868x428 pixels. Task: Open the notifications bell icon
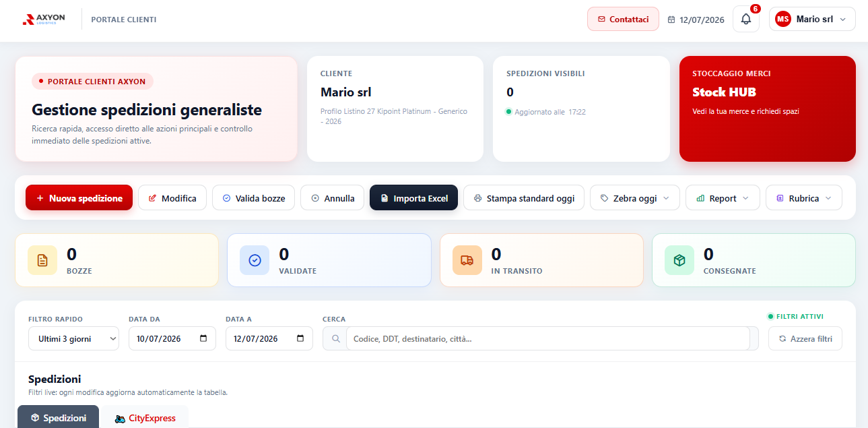pyautogui.click(x=745, y=20)
